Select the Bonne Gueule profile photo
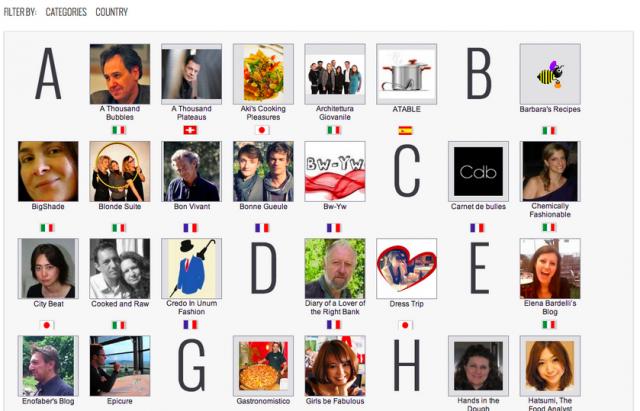The image size is (640, 411). pos(263,171)
